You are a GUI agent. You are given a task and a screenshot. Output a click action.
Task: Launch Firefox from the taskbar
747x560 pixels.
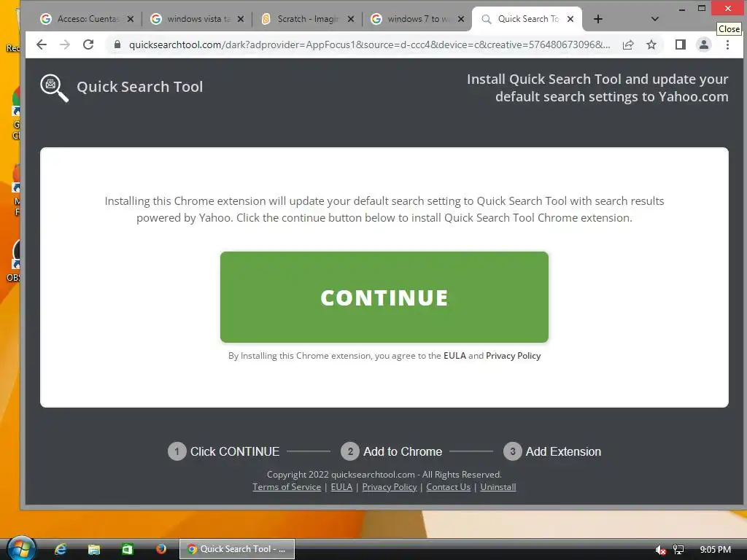(x=161, y=548)
